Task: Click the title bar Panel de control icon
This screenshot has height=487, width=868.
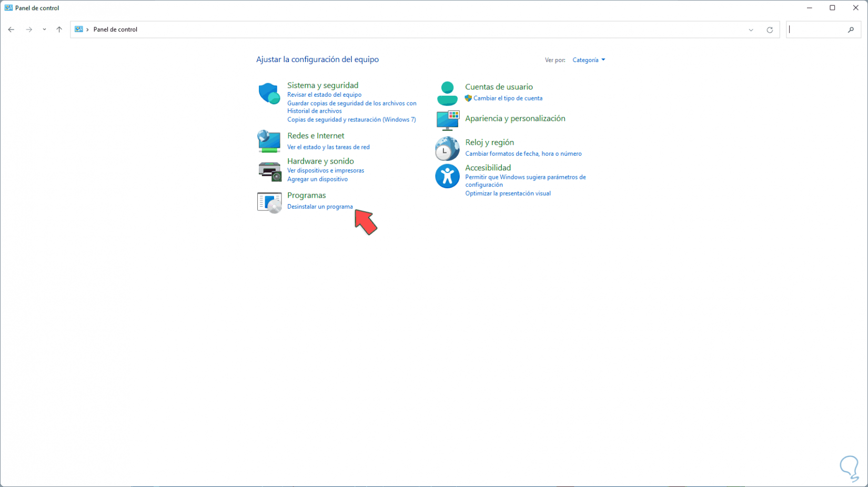Action: pyautogui.click(x=8, y=8)
